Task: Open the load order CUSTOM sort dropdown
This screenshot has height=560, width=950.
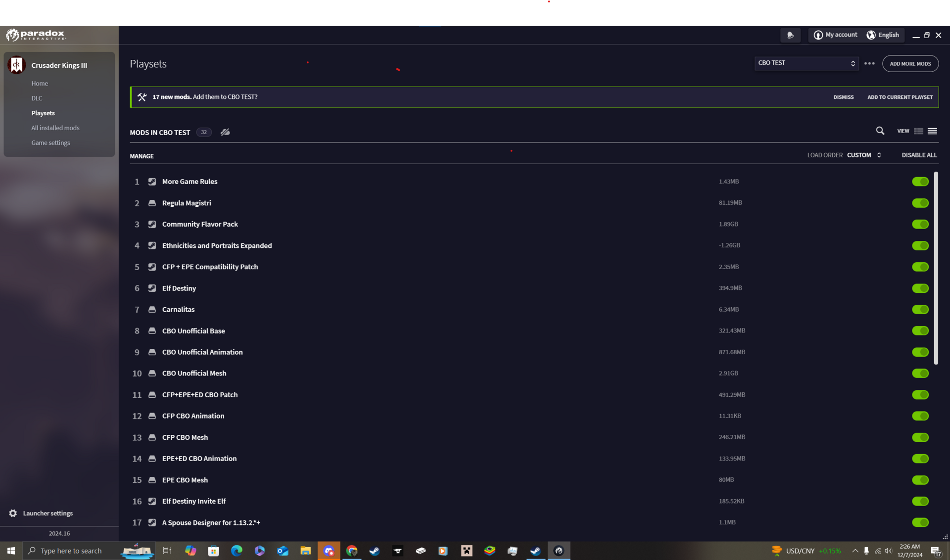Action: click(x=864, y=155)
